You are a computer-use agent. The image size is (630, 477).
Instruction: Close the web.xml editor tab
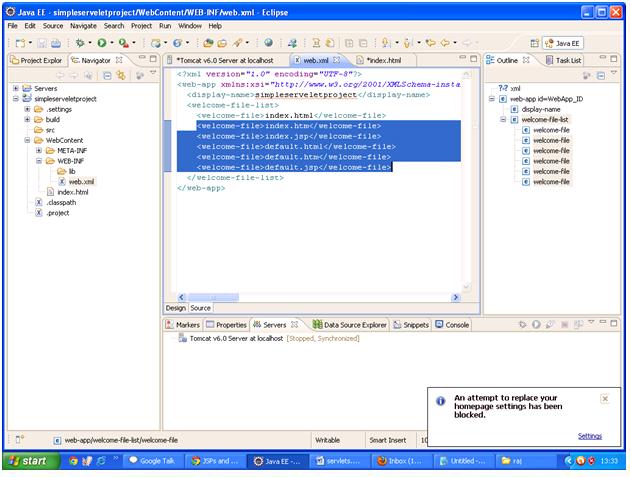(x=336, y=60)
